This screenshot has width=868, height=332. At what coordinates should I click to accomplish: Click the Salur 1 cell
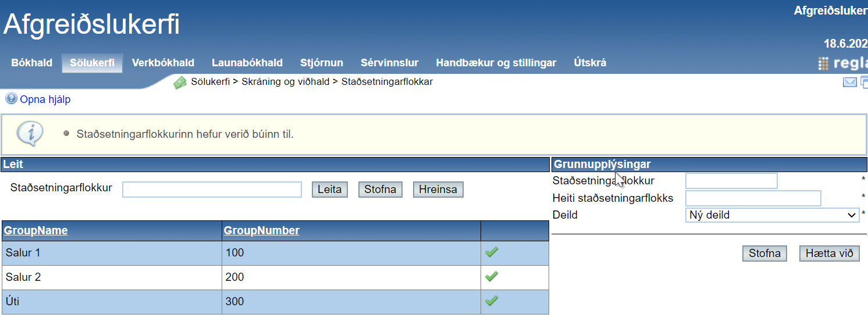[112, 253]
